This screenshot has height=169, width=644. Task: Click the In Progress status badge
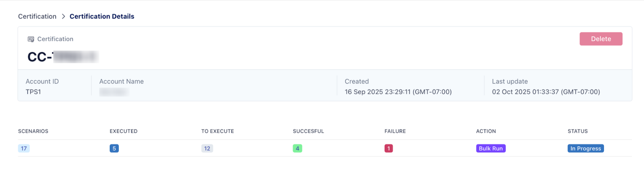pyautogui.click(x=586, y=148)
